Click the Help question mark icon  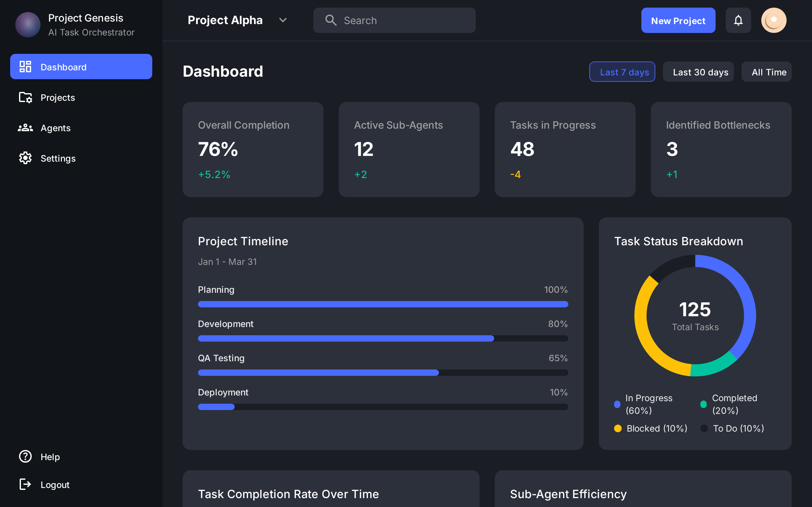25,456
